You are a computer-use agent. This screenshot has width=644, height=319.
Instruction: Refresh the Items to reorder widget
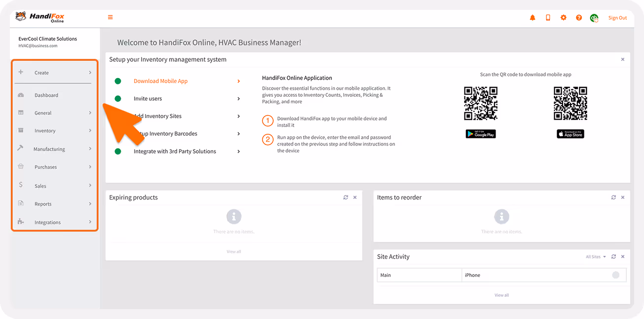coord(613,198)
